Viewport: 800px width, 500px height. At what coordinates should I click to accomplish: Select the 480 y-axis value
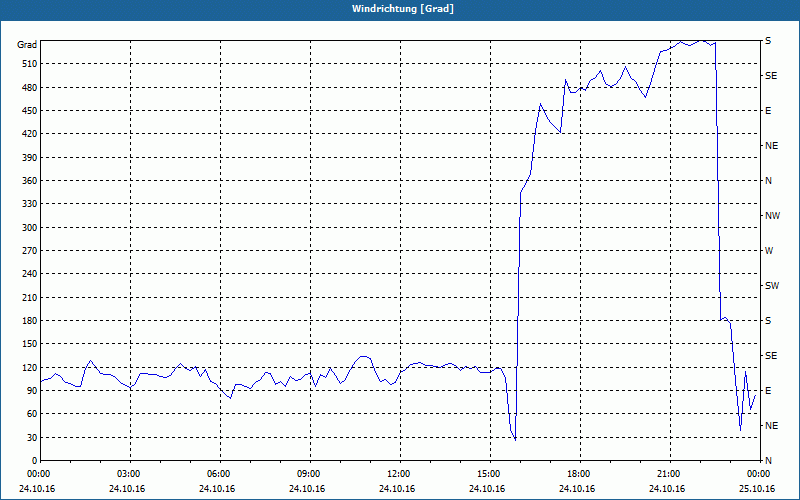tap(30, 87)
